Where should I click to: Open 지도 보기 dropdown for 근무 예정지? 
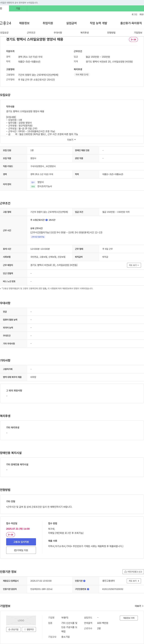click(x=134, y=265)
